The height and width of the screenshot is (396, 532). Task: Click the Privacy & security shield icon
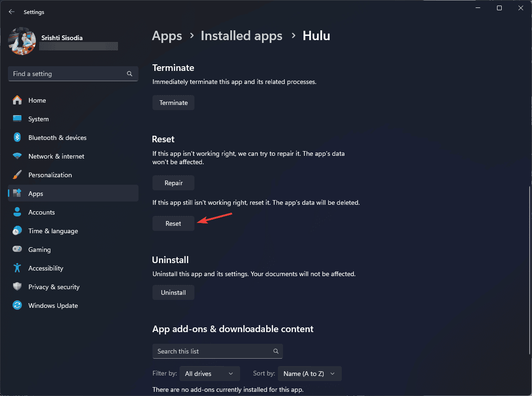[17, 287]
